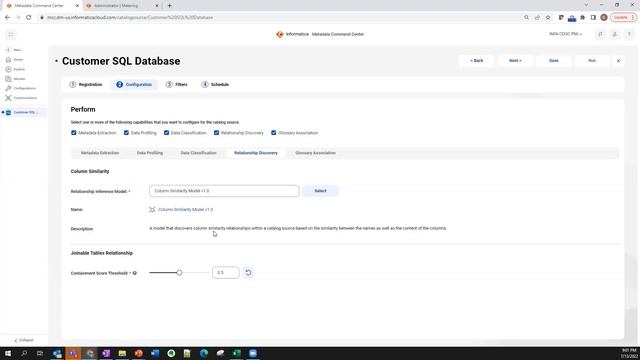Close the Customer SQL Database page
Image resolution: width=640 pixels, height=360 pixels.
tap(618, 61)
